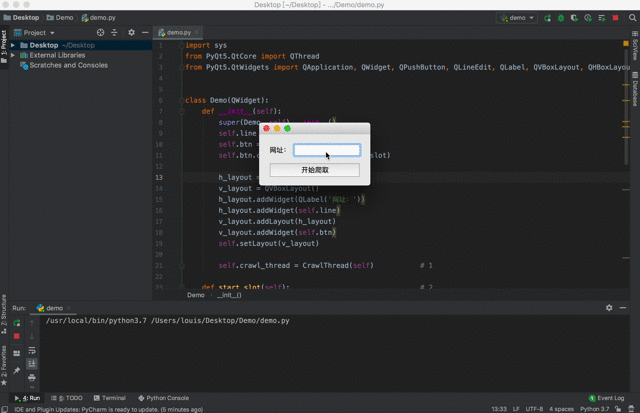Screen dimensions: 640x413
Task: Rerun demo in the Run panel
Action: tap(17, 323)
